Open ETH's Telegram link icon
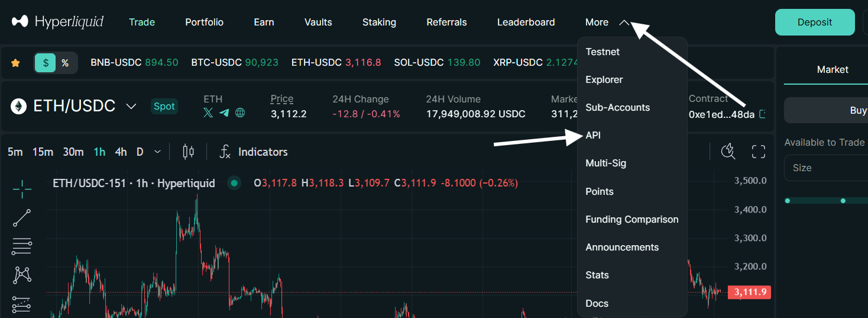868x318 pixels. pyautogui.click(x=224, y=113)
